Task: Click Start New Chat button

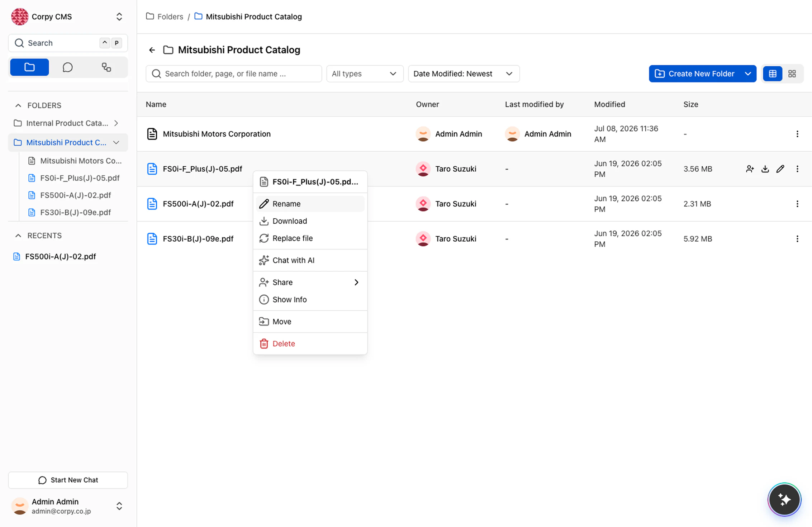Action: pyautogui.click(x=68, y=480)
